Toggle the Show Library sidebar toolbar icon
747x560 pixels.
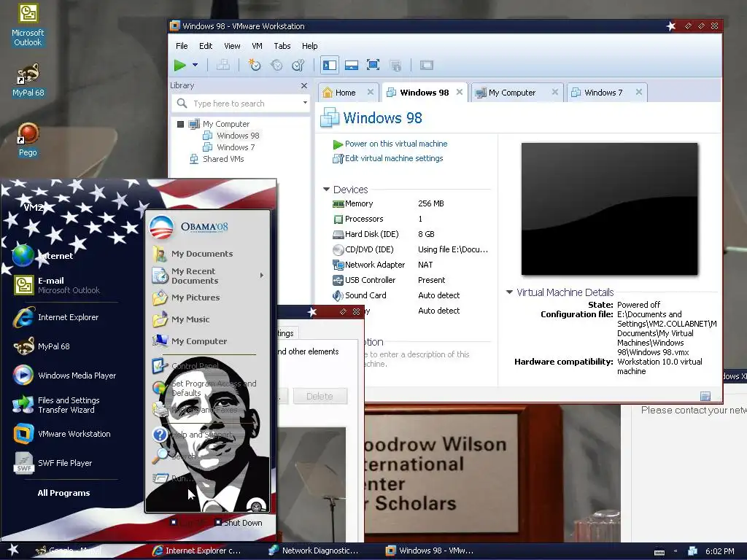[x=330, y=65]
